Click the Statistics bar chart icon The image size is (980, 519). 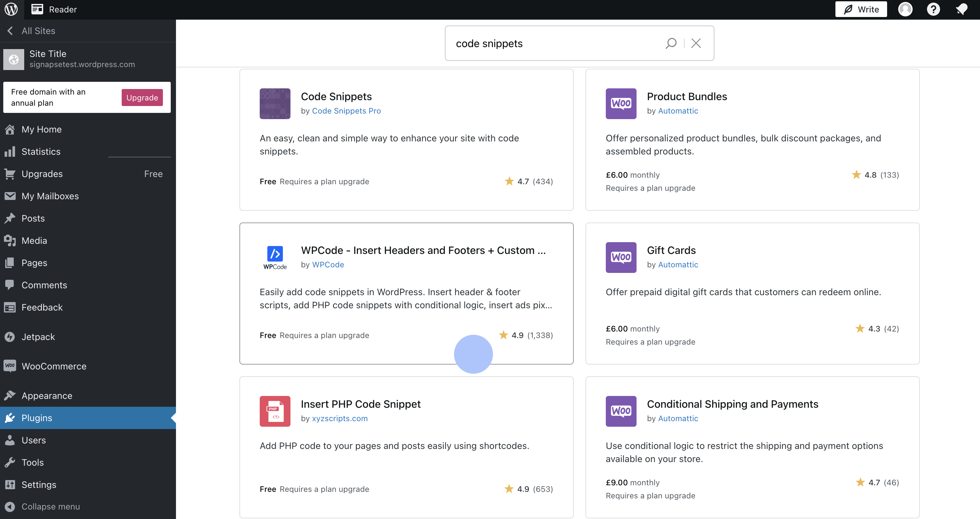tap(10, 152)
